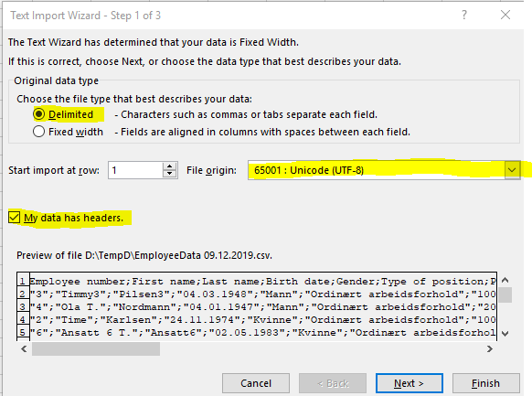This screenshot has height=396, width=532.
Task: Select the Fixed width radio button
Action: coord(39,132)
